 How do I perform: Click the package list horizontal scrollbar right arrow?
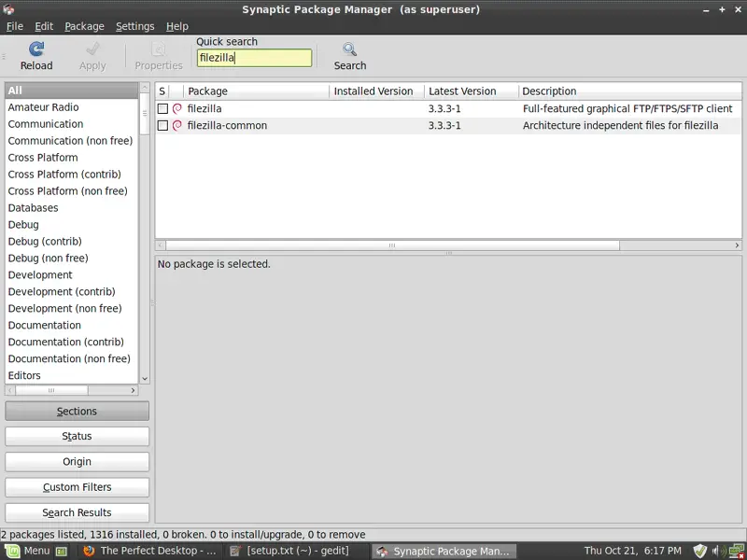coord(737,245)
